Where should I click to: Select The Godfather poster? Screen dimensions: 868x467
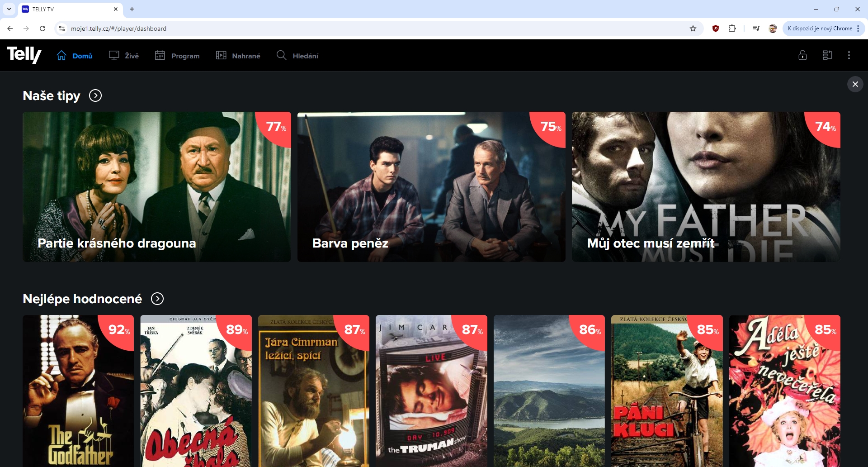(x=78, y=391)
